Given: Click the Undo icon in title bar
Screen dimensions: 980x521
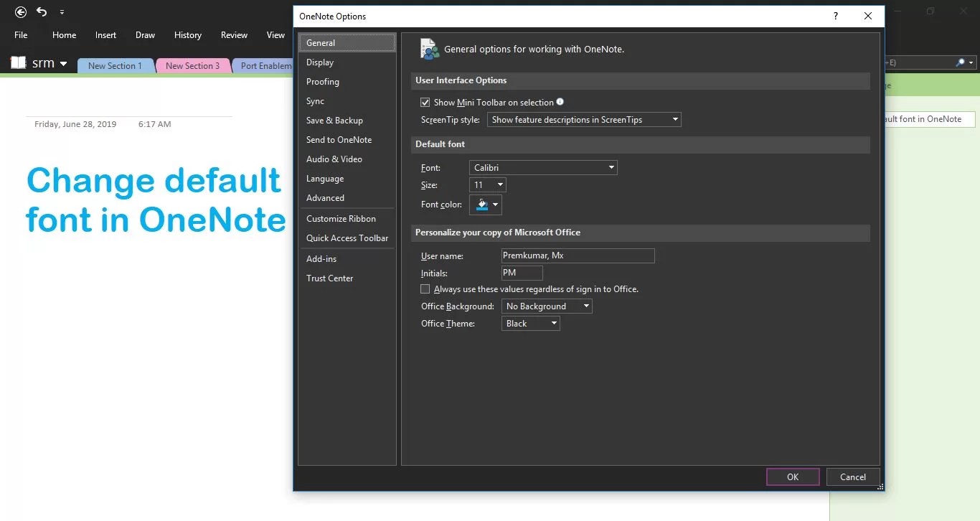Looking at the screenshot, I should tap(42, 12).
